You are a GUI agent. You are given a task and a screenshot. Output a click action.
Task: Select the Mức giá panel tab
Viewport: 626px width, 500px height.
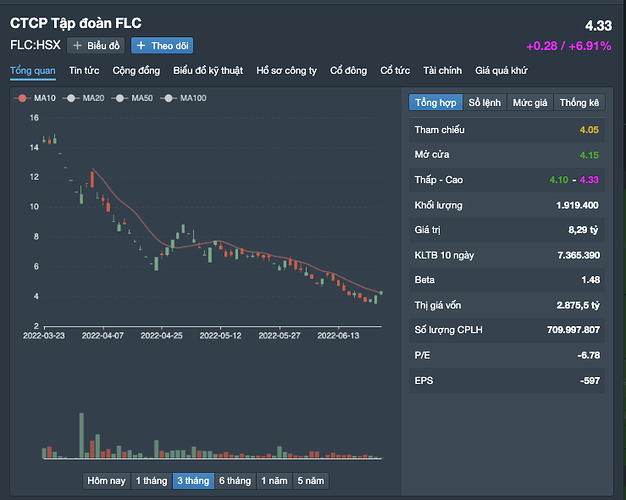click(530, 103)
